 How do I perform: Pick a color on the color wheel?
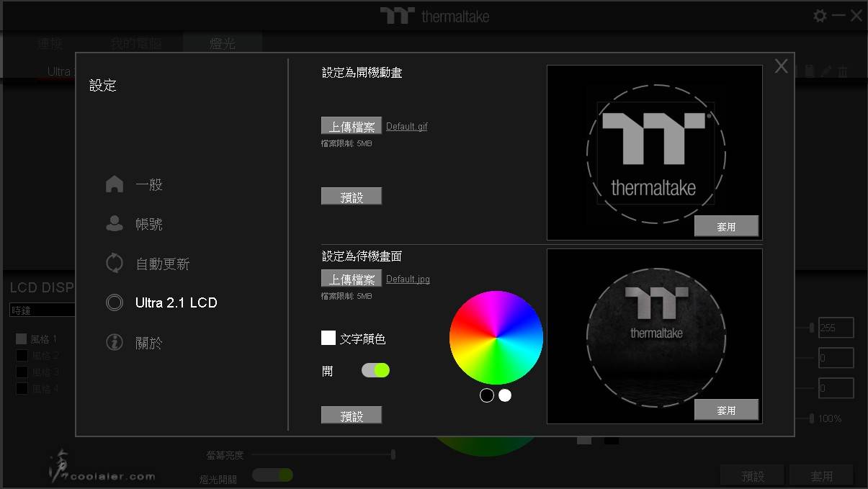coord(496,338)
